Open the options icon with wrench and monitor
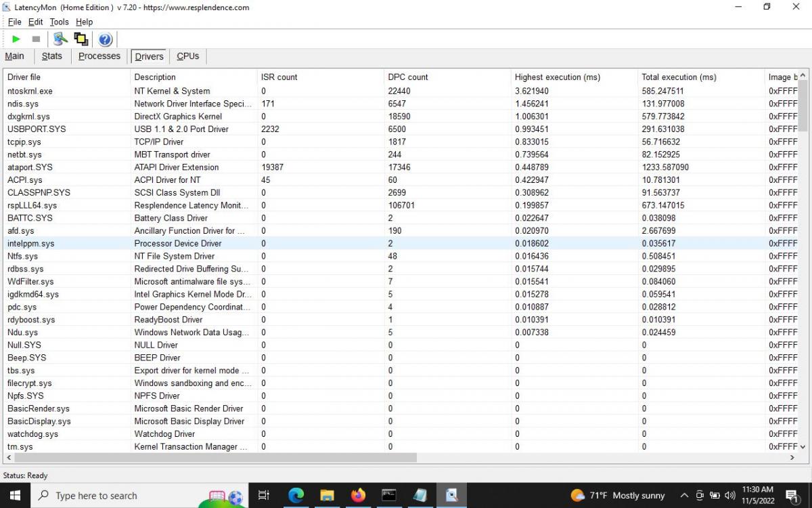 point(61,39)
